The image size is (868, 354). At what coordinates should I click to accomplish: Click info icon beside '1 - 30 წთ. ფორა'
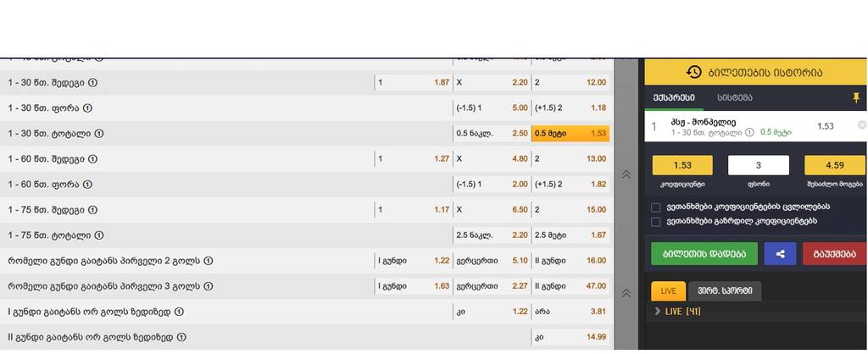(87, 108)
